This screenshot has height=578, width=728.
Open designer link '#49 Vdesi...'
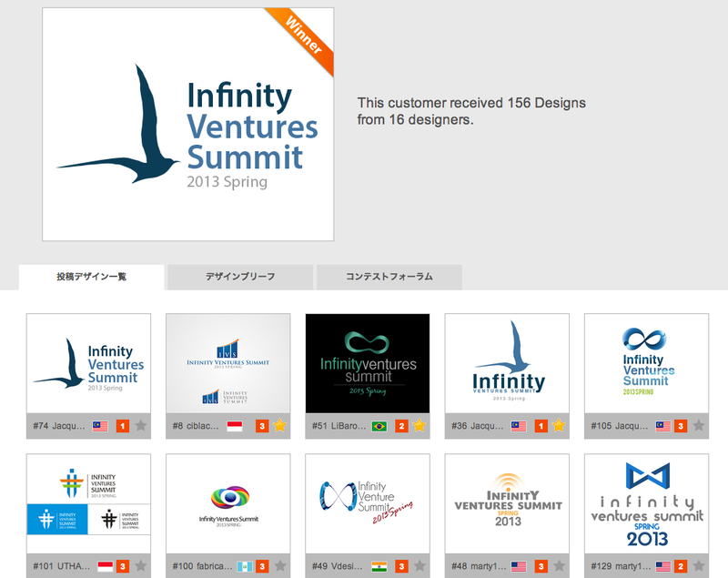click(x=337, y=566)
